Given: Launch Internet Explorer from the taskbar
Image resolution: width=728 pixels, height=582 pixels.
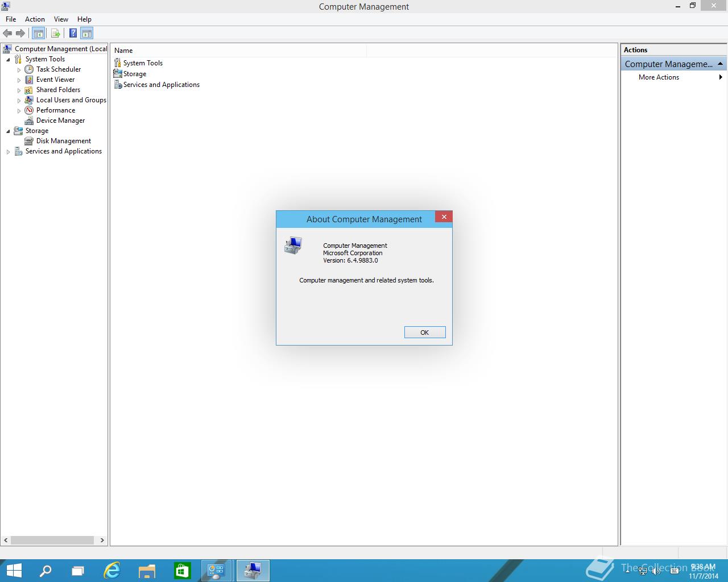Looking at the screenshot, I should (112, 570).
